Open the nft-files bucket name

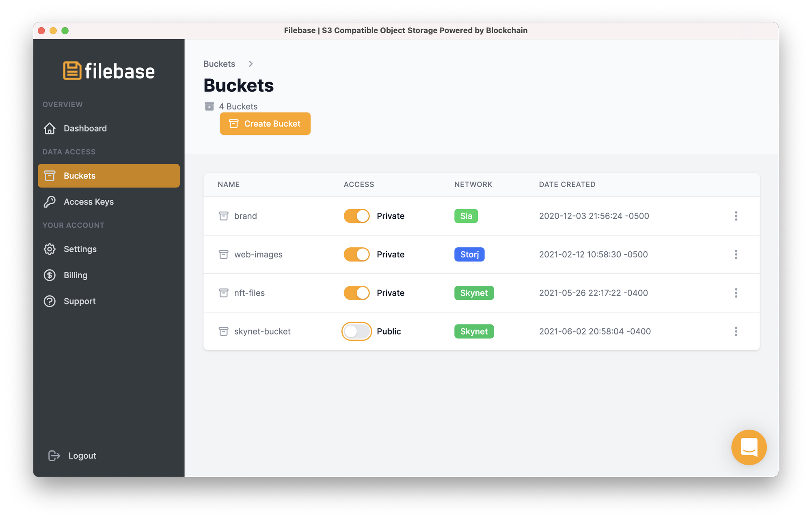pos(249,293)
